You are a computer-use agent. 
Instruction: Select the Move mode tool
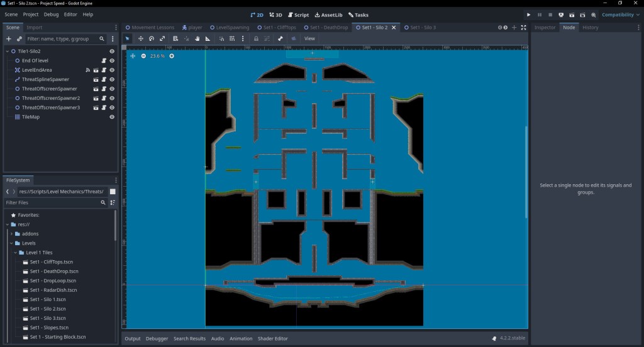[x=141, y=38]
